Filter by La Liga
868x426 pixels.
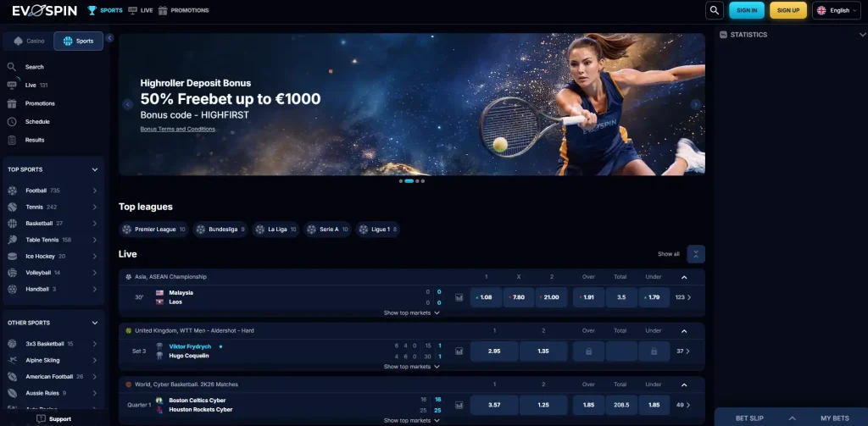275,229
